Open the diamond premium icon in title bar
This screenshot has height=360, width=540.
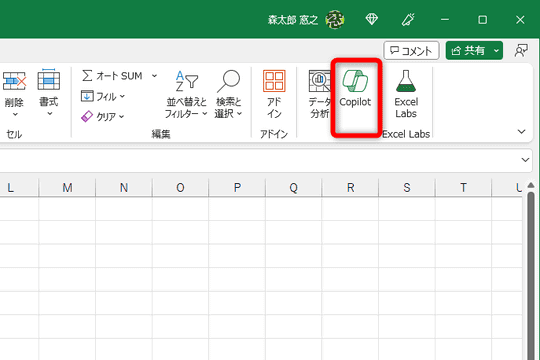pos(372,19)
